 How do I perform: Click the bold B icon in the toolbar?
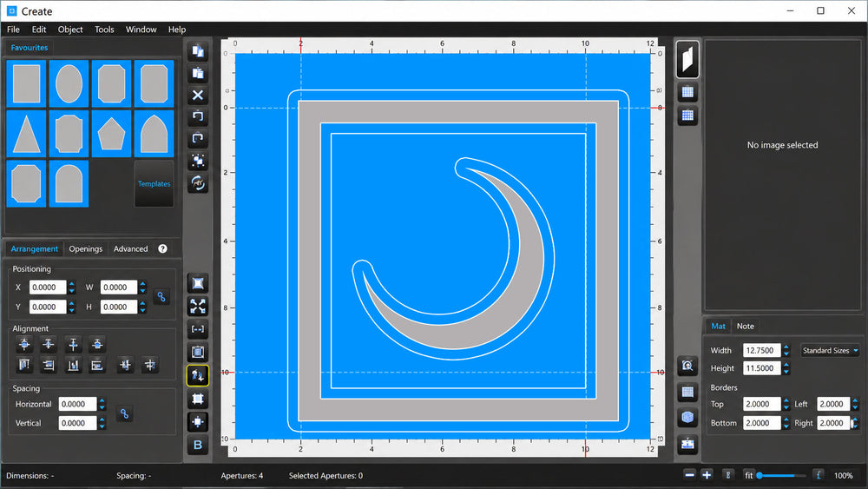click(x=198, y=445)
